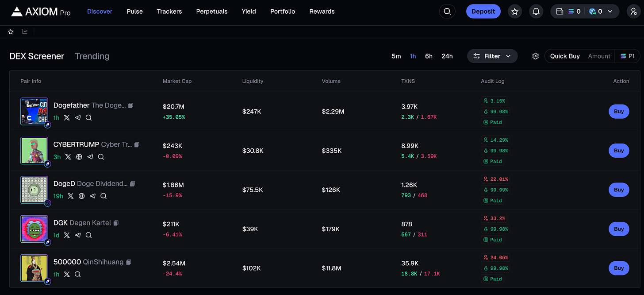Image resolution: width=644 pixels, height=295 pixels.
Task: Select the 1h timeframe
Action: pos(413,56)
